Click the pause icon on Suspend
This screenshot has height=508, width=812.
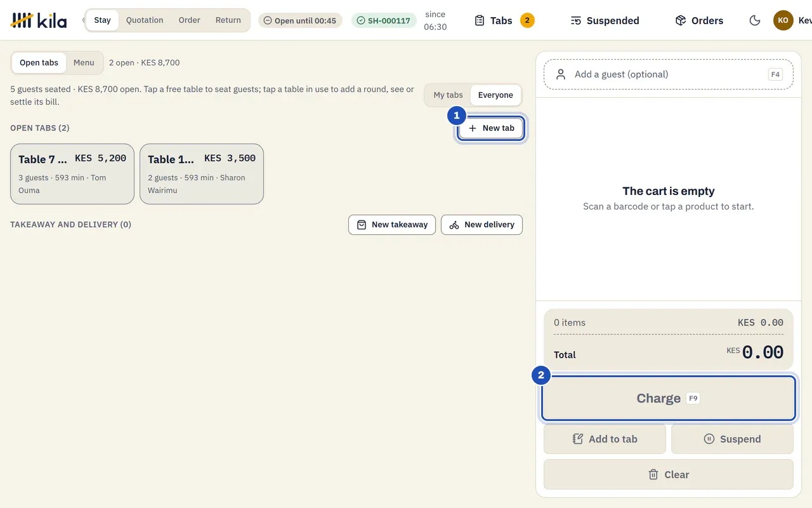click(709, 439)
